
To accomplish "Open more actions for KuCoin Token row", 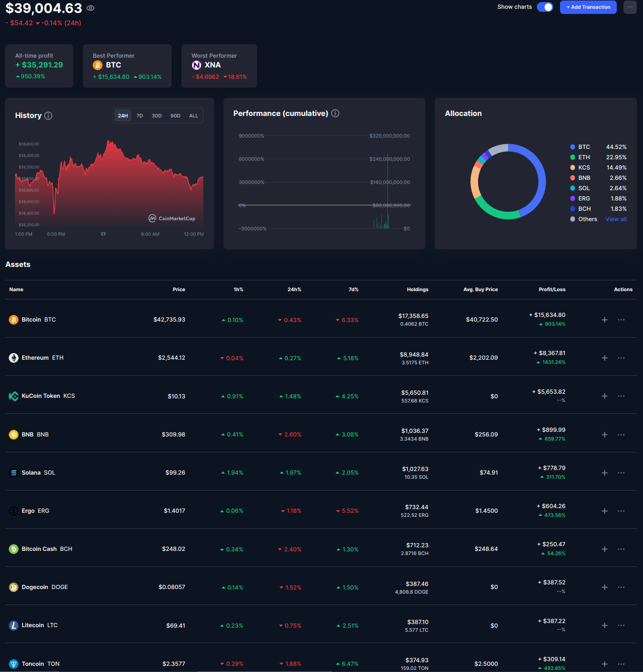I will (621, 396).
